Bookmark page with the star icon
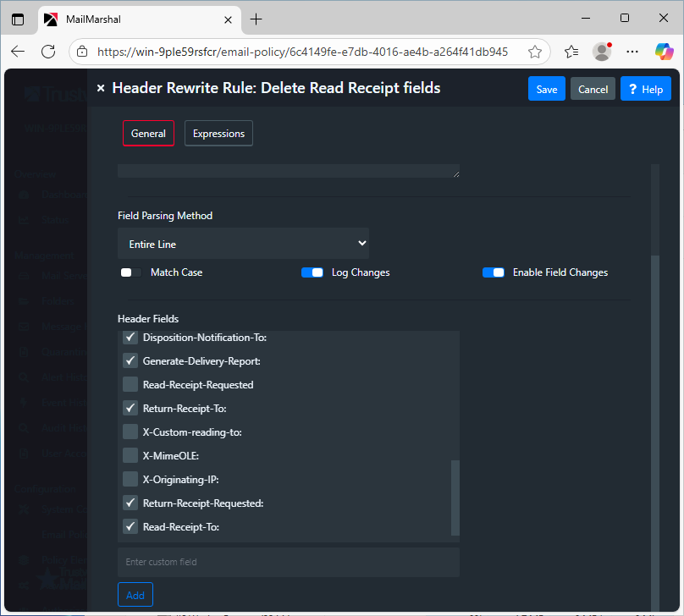This screenshot has width=684, height=616. tap(534, 52)
